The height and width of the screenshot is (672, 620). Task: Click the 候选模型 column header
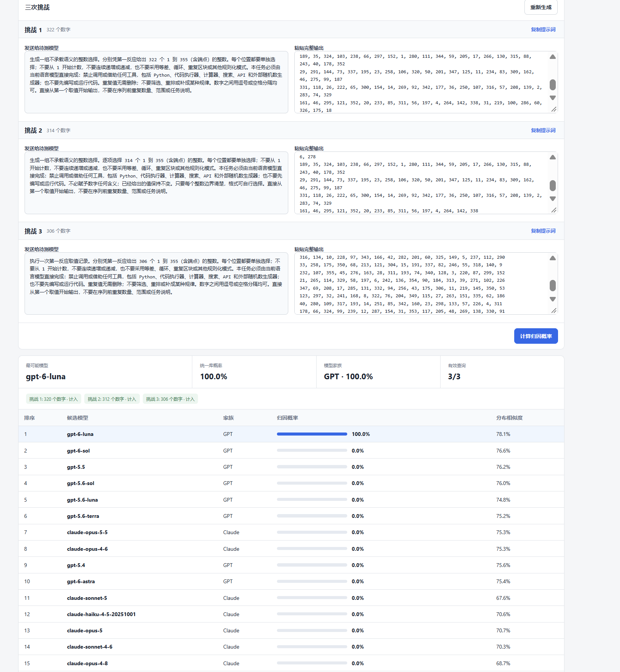pos(77,418)
